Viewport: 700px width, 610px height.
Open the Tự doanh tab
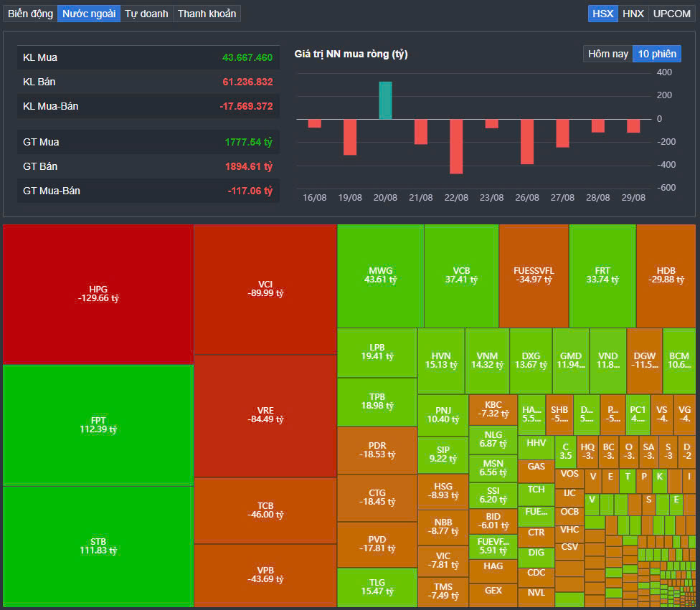coord(146,14)
